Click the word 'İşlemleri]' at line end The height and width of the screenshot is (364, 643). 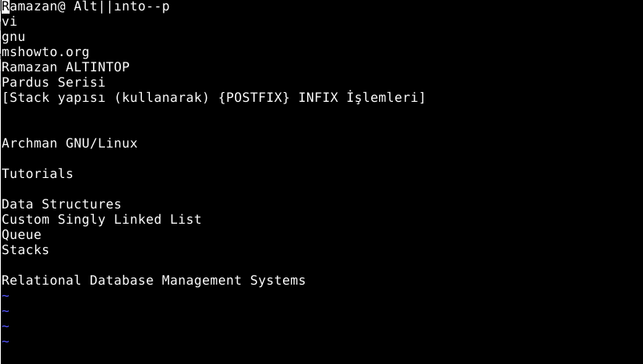pos(386,98)
